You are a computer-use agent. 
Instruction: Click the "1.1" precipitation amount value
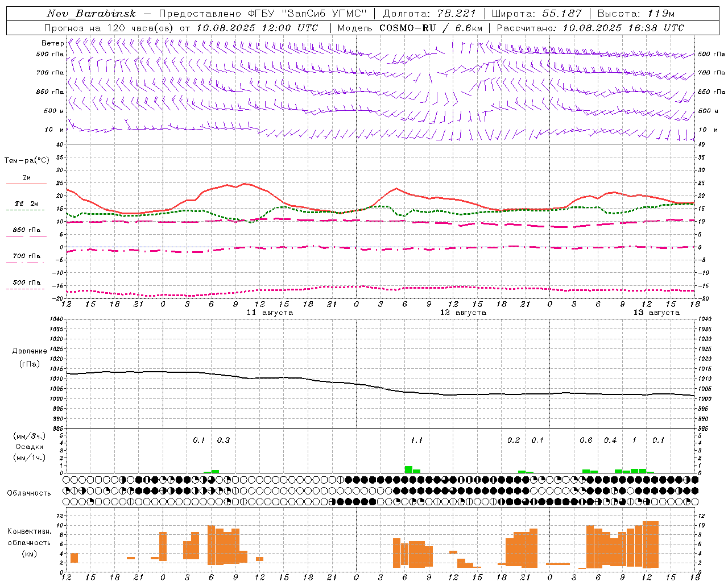click(x=416, y=440)
